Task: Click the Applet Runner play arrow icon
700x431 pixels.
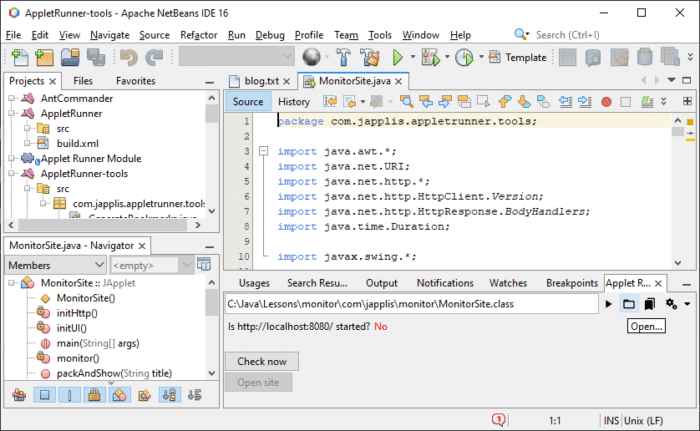Action: [x=608, y=304]
